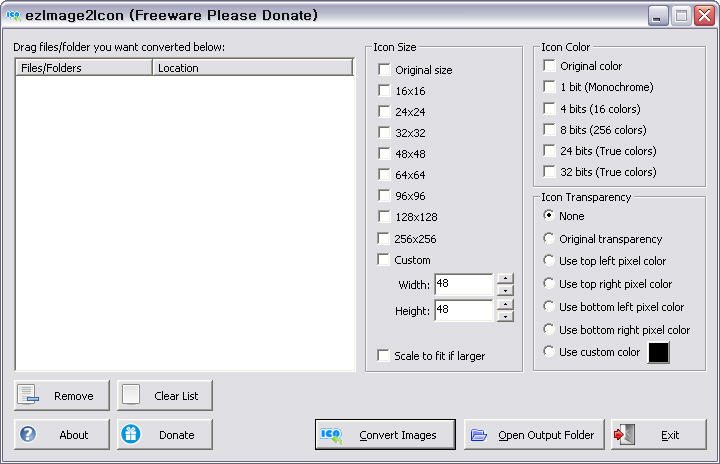This screenshot has height=464, width=720.
Task: Select Use bottom left pixel color
Action: coord(548,306)
